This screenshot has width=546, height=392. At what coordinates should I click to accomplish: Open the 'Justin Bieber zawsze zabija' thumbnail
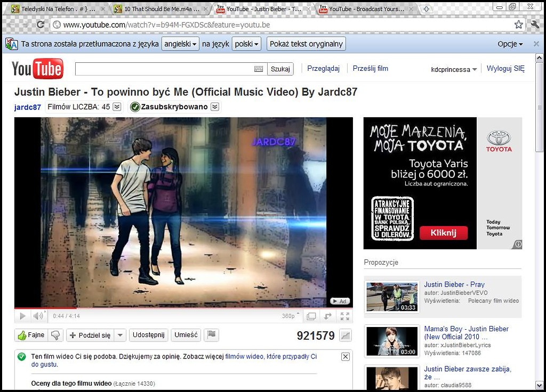tap(392, 379)
